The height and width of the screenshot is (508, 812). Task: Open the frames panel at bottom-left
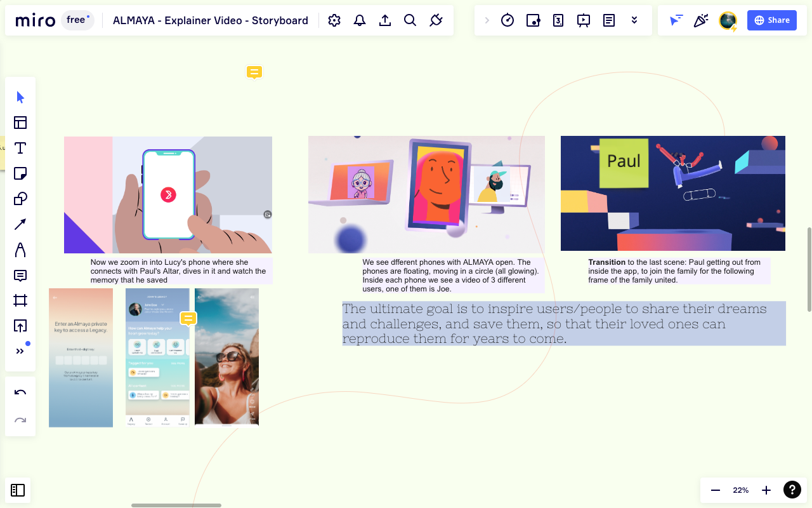click(x=18, y=490)
